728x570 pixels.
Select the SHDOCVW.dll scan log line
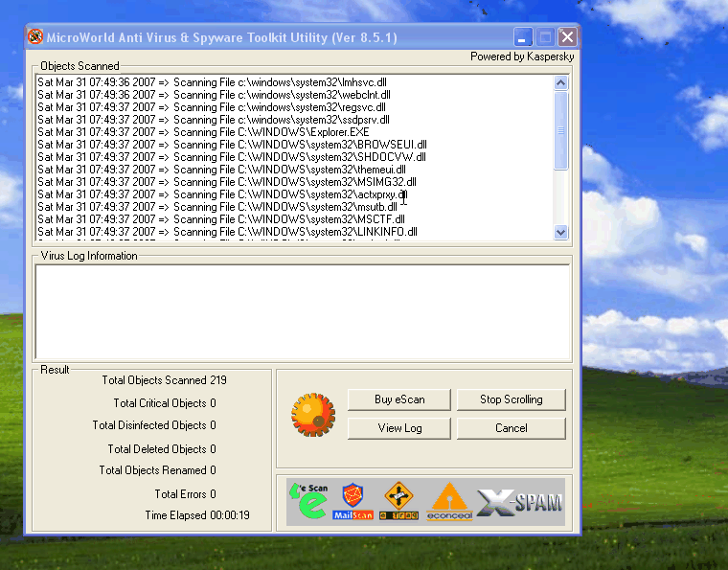(x=232, y=157)
